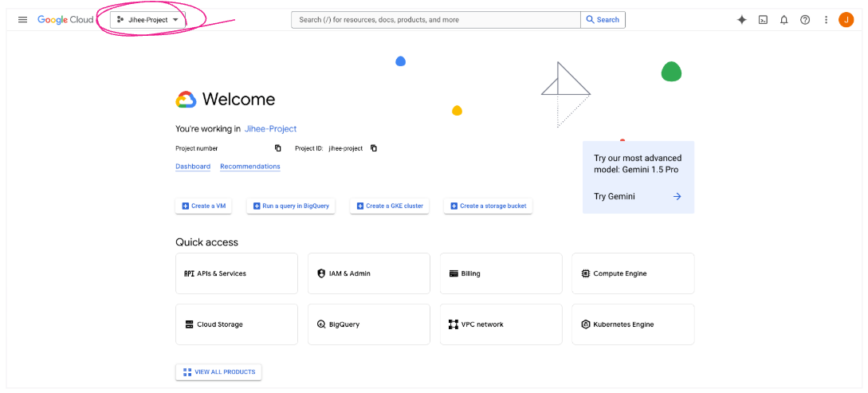Go to the Dashboard link
Image resolution: width=868 pixels, height=393 pixels.
[x=193, y=167]
